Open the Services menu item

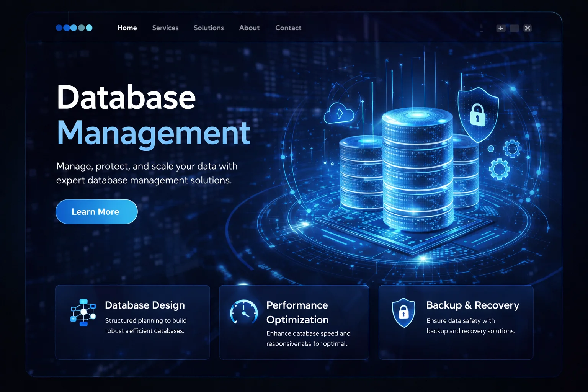(x=165, y=28)
